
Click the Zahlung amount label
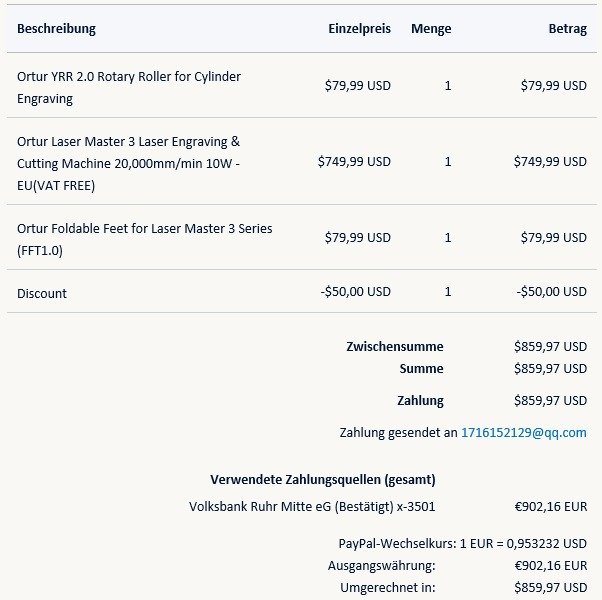[420, 401]
